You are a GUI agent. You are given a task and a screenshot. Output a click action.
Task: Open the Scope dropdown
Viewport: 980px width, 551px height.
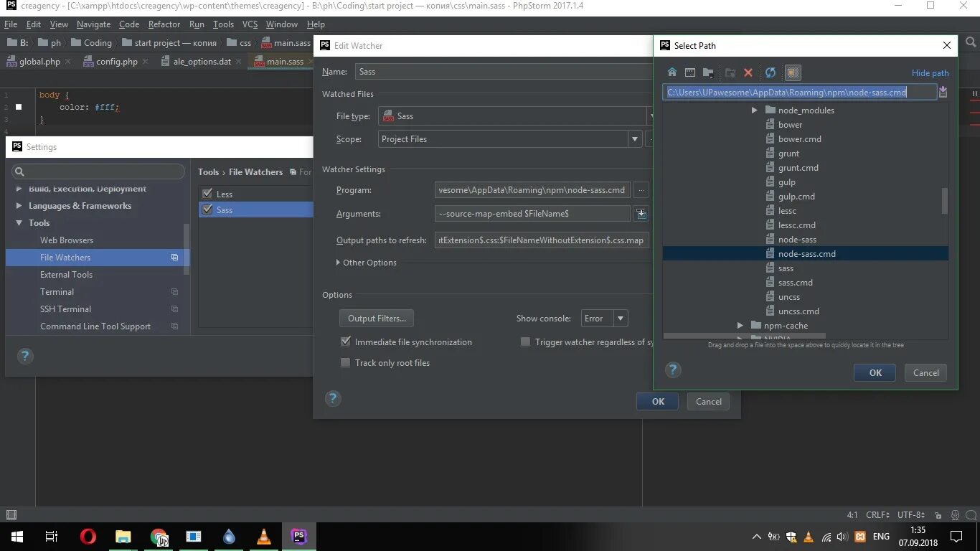click(x=635, y=139)
